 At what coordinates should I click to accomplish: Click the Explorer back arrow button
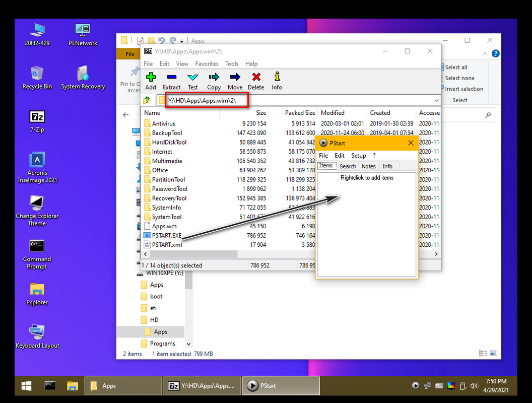click(125, 115)
